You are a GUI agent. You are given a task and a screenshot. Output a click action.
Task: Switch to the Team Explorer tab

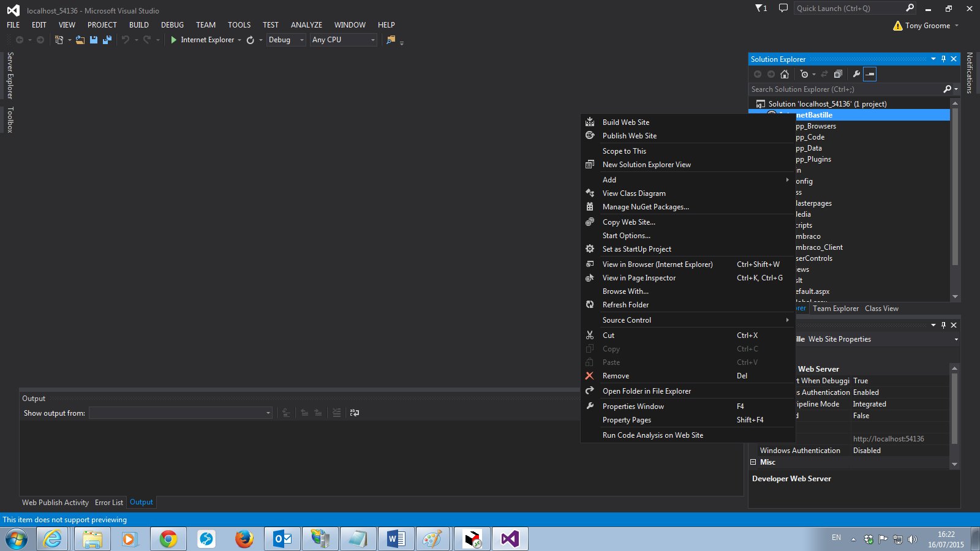[835, 309]
